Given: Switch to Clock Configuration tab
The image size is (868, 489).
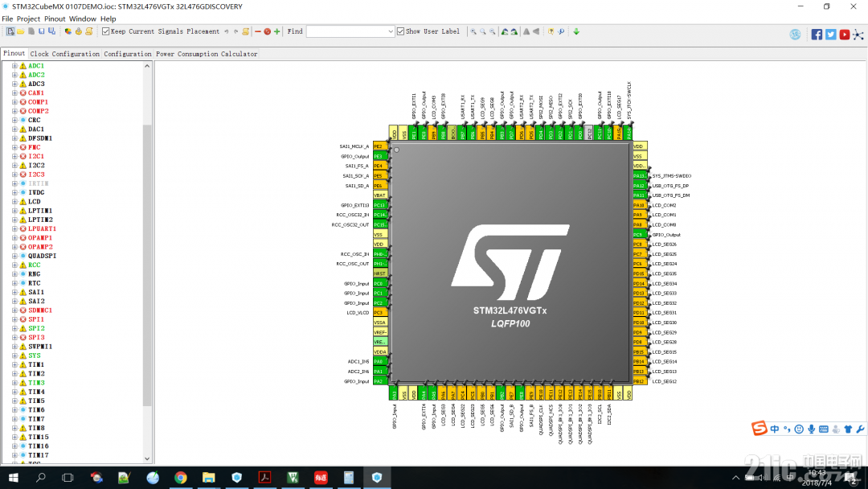Looking at the screenshot, I should coord(65,54).
